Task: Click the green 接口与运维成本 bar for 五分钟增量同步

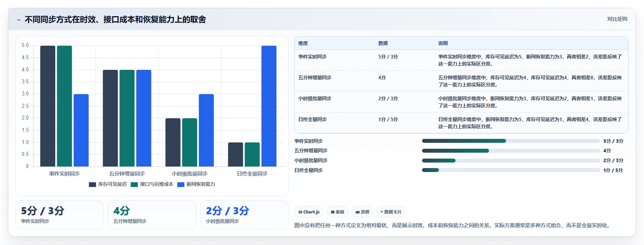Action: 127,118
